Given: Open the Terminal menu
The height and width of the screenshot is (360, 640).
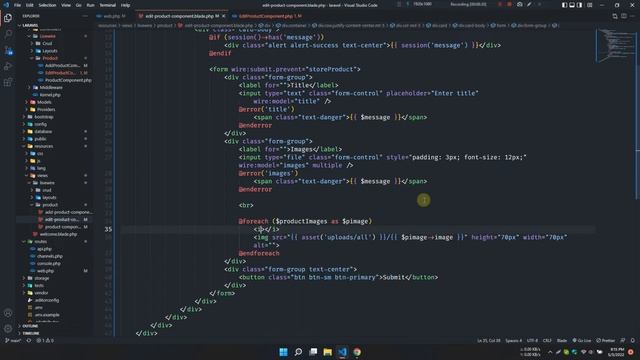Looking at the screenshot, I should [x=108, y=5].
